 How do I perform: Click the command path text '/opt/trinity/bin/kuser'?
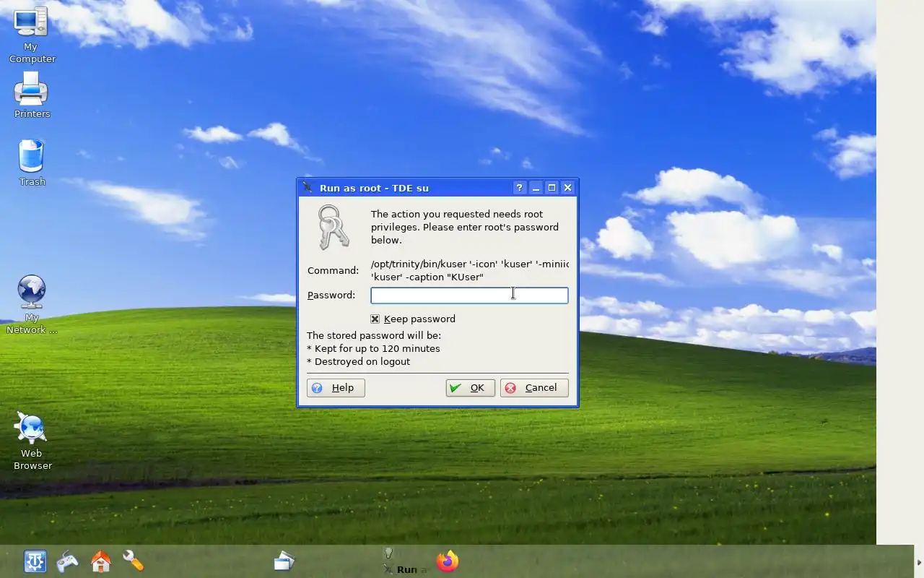[418, 264]
